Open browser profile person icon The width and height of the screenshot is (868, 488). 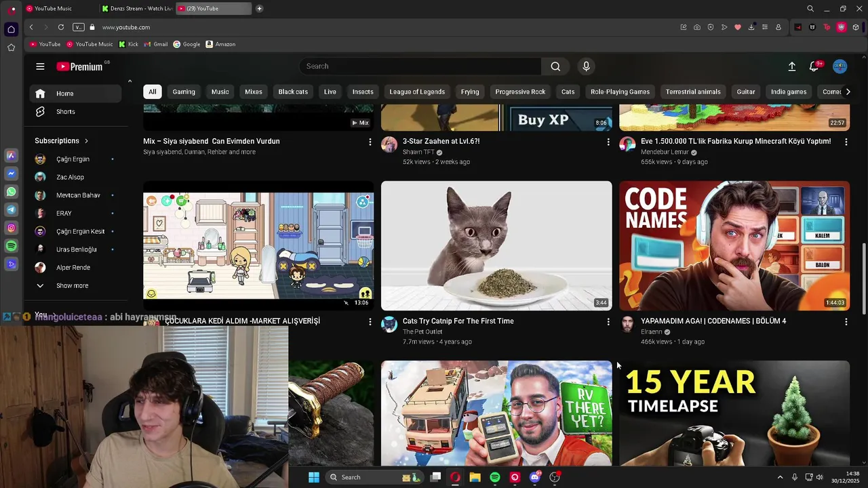(x=778, y=27)
